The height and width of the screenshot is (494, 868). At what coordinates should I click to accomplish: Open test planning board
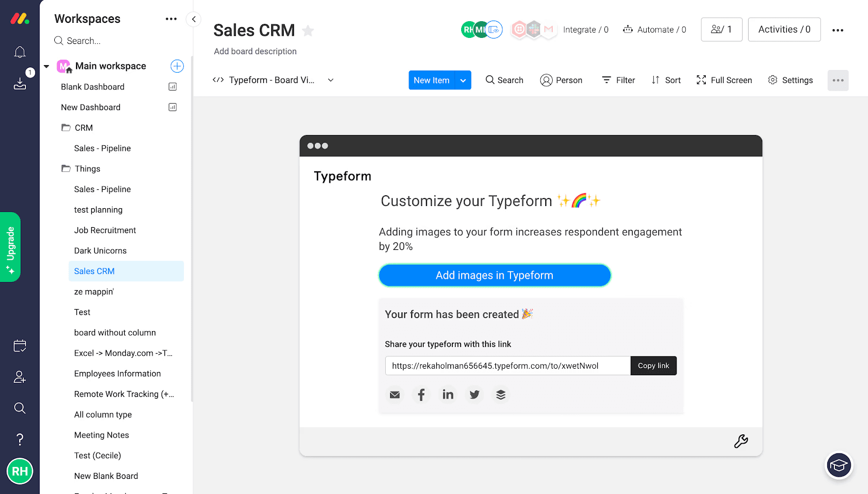click(98, 210)
